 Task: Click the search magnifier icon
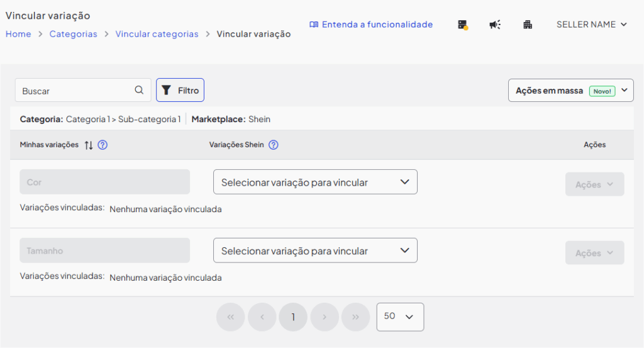click(x=139, y=90)
